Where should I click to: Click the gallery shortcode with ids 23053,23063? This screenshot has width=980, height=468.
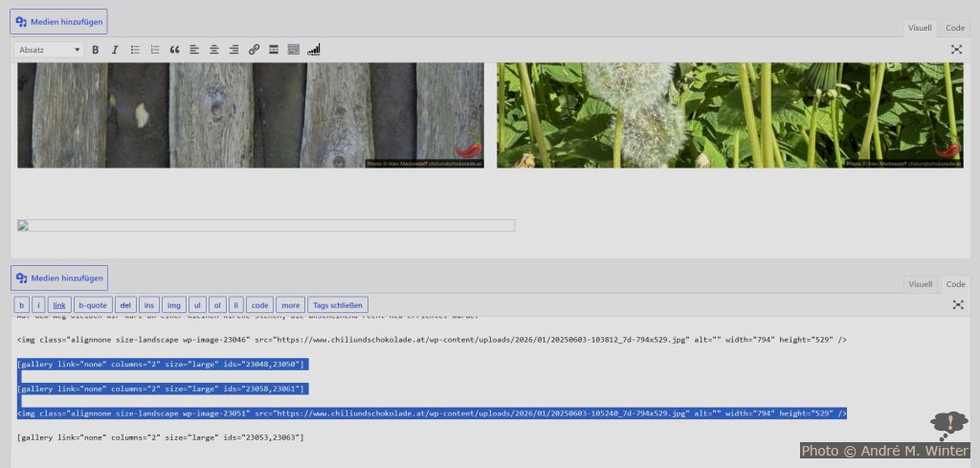pyautogui.click(x=161, y=437)
